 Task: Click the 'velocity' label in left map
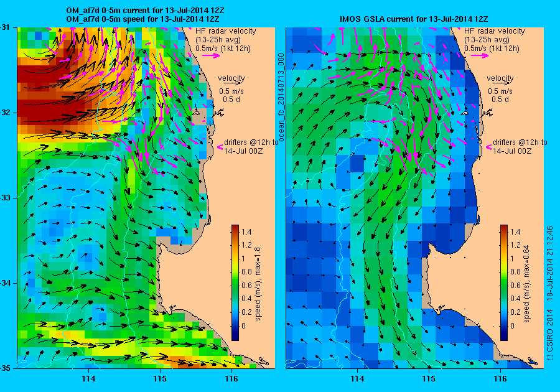tap(231, 78)
